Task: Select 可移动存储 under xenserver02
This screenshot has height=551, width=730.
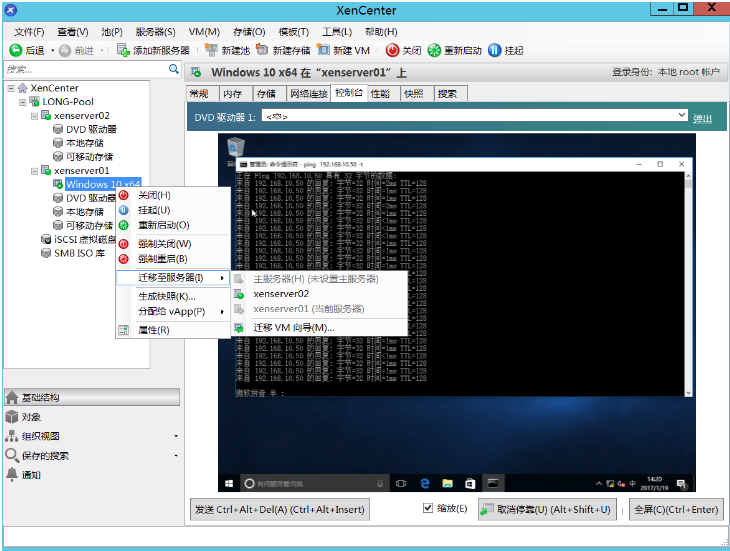Action: tap(89, 156)
